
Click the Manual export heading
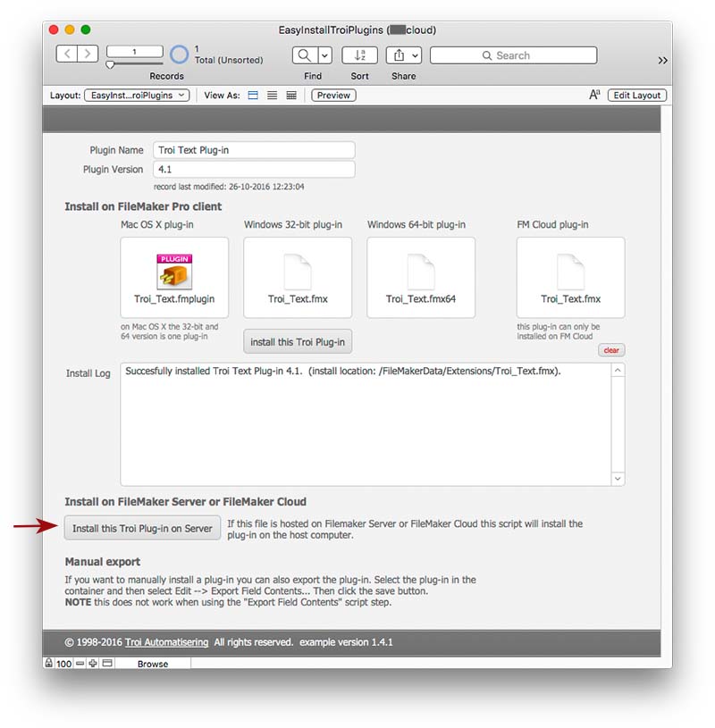point(103,562)
